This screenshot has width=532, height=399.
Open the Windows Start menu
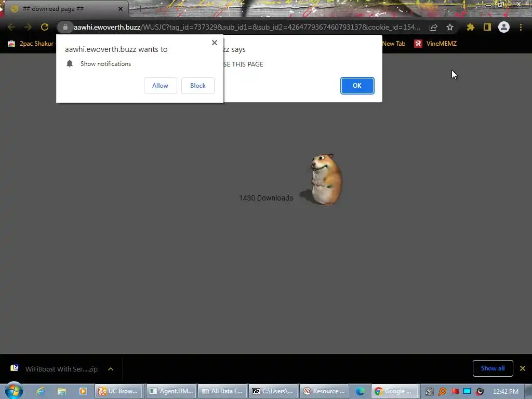pos(14,391)
